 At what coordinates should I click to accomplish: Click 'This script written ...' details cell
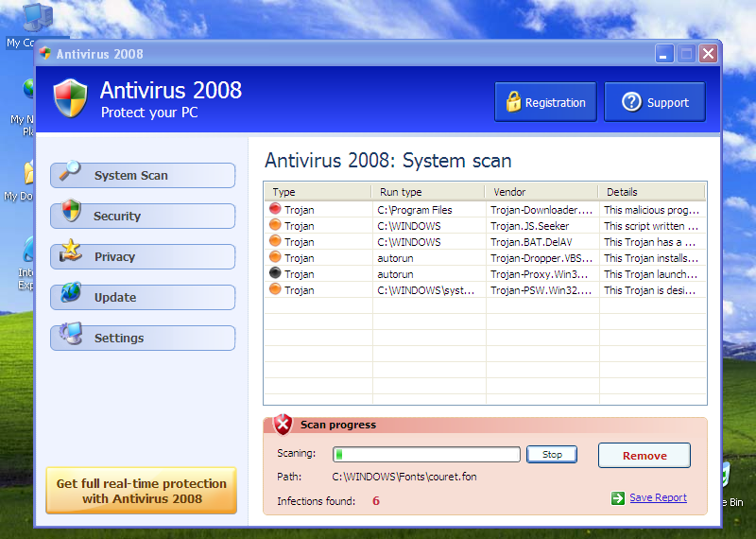coord(651,226)
